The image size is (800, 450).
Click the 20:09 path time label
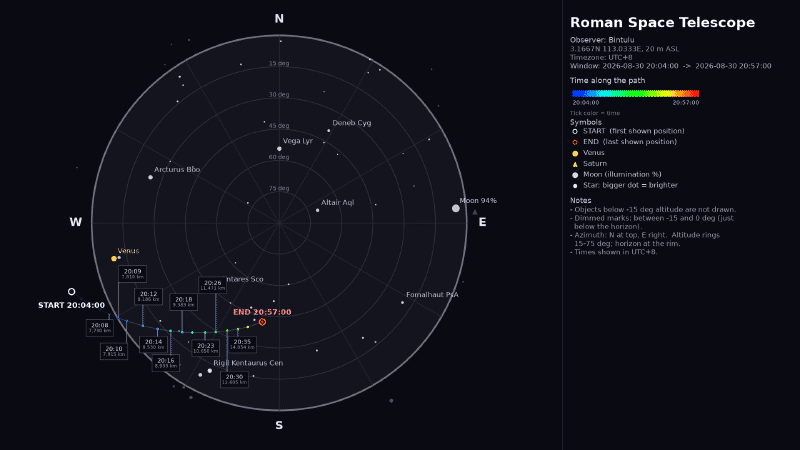[x=133, y=274]
